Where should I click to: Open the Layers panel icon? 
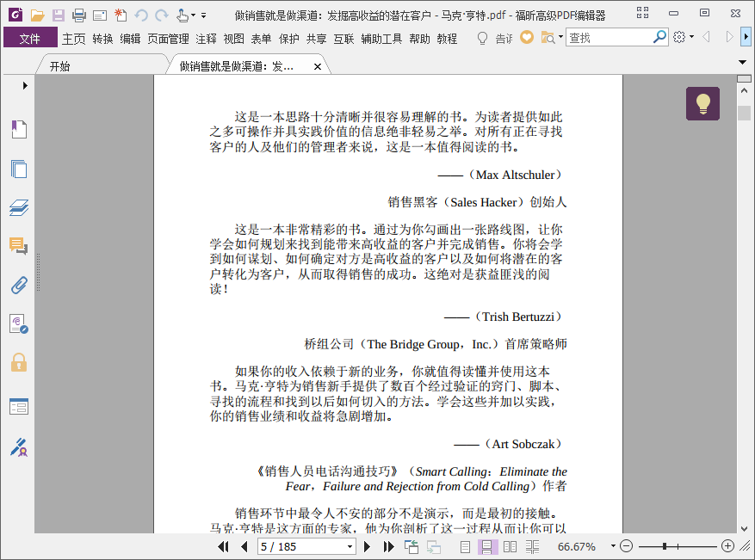(19, 207)
